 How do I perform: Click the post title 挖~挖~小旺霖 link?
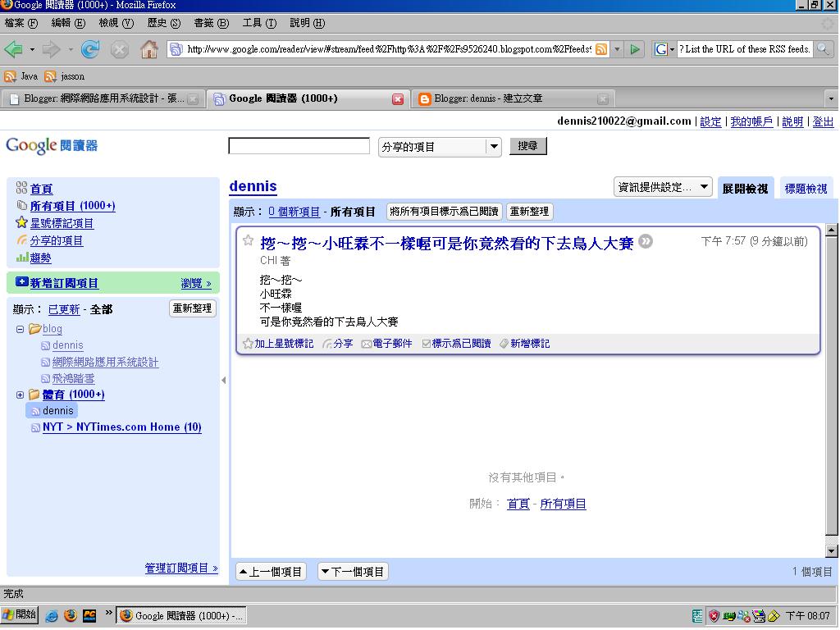point(447,244)
